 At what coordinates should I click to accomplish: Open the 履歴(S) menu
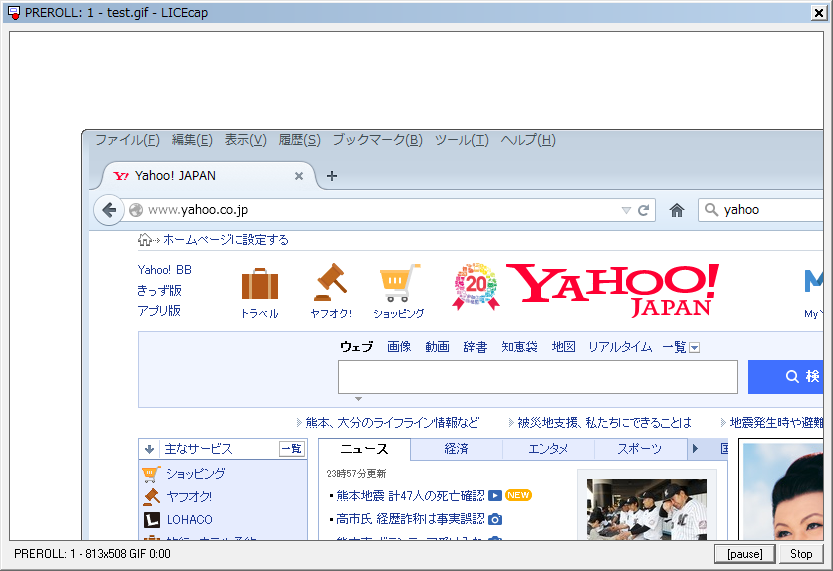[x=300, y=140]
